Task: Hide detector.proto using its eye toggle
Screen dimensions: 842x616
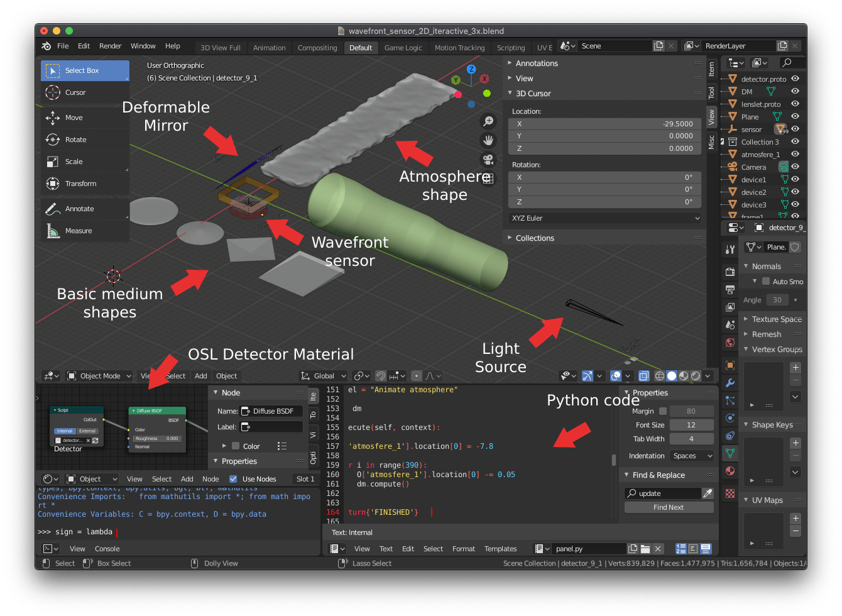Action: [796, 79]
